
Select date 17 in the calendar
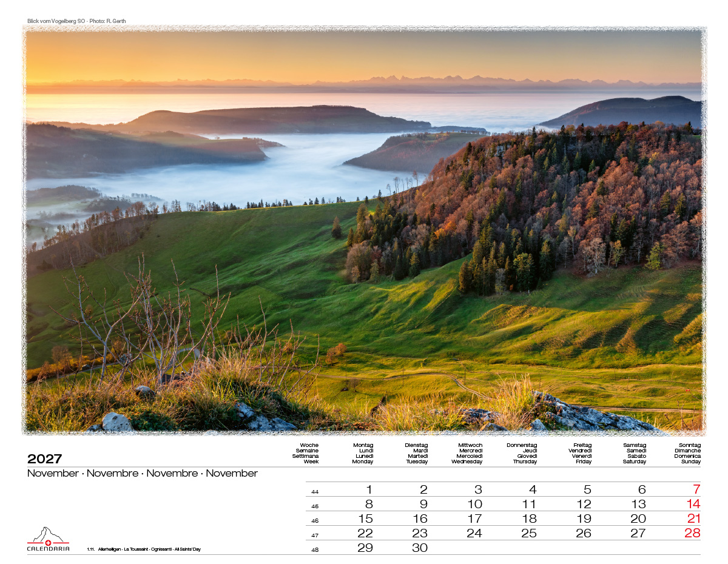(x=475, y=519)
